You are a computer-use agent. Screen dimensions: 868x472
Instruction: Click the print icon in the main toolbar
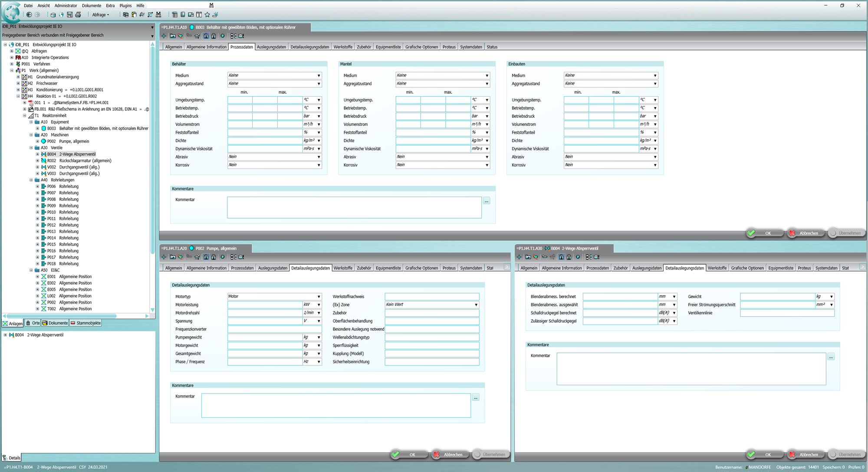coord(78,15)
